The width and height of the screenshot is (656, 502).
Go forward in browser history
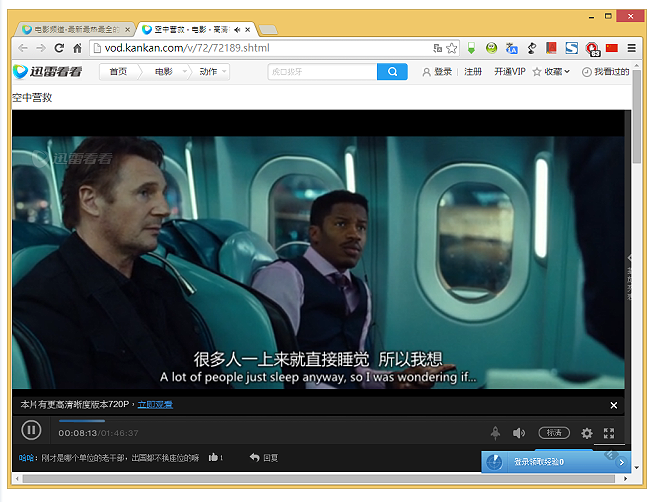click(x=41, y=48)
